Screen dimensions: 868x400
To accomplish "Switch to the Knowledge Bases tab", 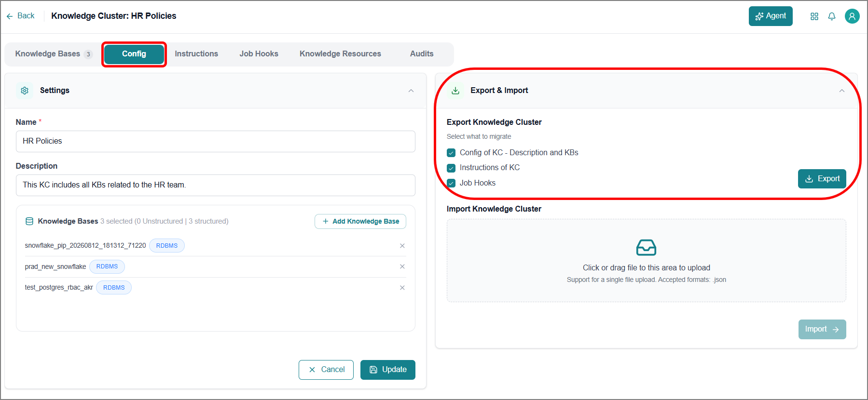I will [x=54, y=54].
